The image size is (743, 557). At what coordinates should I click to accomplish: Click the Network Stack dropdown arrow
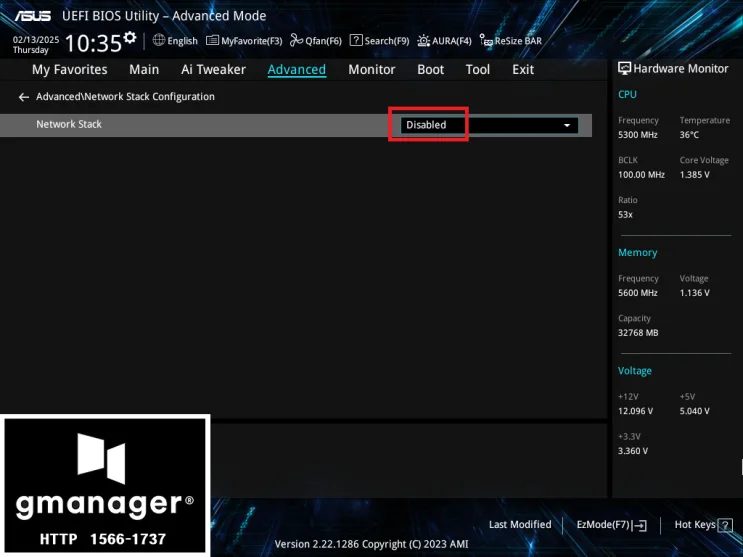point(567,126)
